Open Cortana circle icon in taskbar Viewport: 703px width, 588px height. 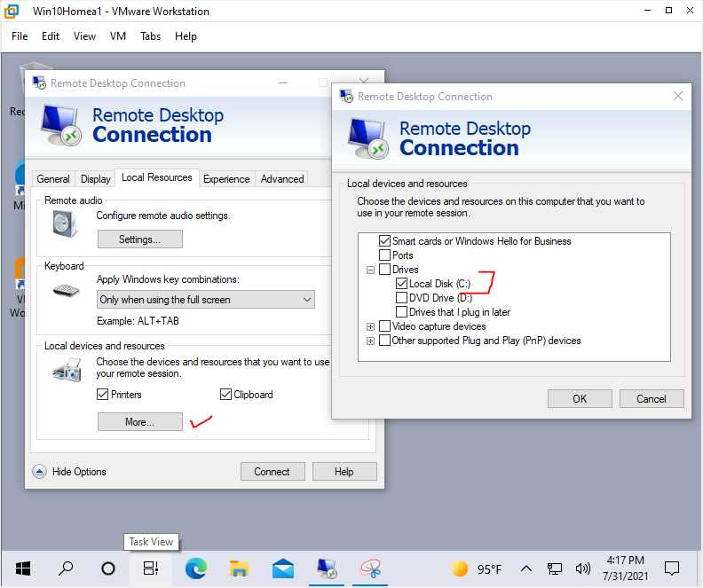[108, 568]
